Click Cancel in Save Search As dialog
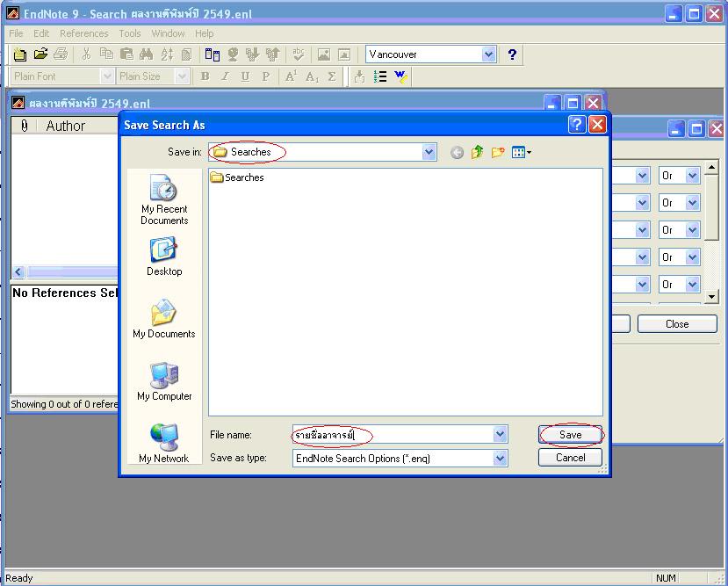 pos(570,458)
